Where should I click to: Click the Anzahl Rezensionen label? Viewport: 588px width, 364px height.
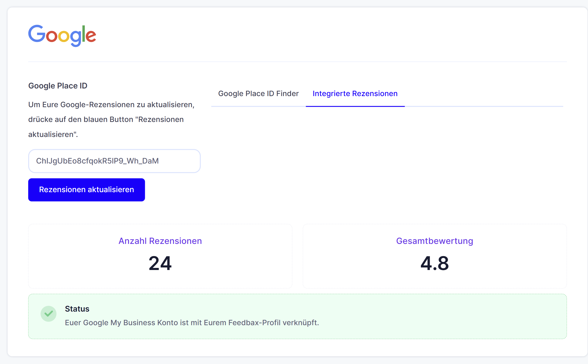(160, 241)
